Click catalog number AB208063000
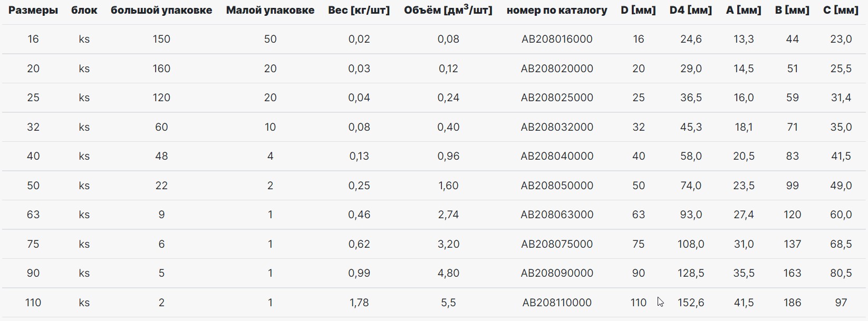Screen dimensions: 868x321 (557, 215)
